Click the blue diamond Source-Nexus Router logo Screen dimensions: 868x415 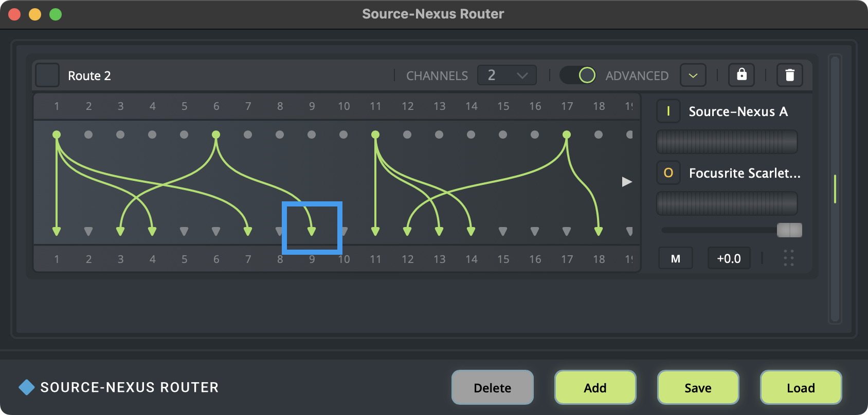tap(26, 387)
